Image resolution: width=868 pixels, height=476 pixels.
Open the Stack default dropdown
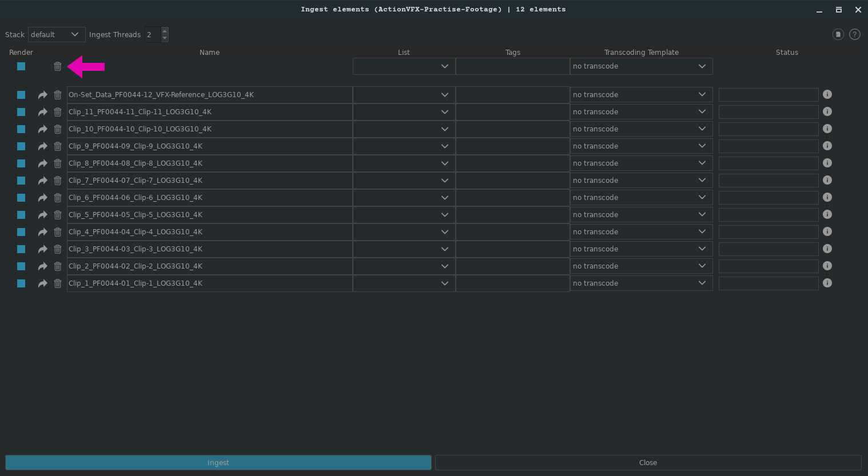[56, 34]
